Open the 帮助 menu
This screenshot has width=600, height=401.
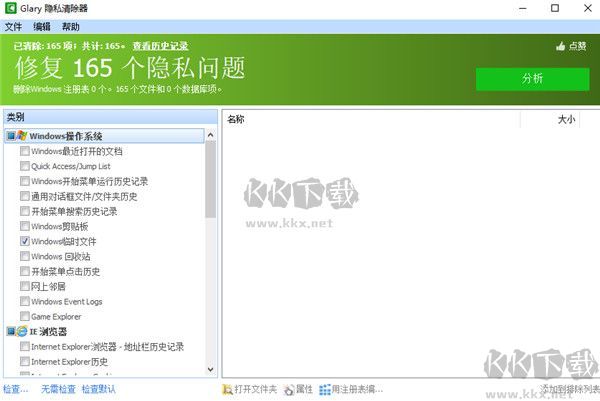tap(70, 26)
